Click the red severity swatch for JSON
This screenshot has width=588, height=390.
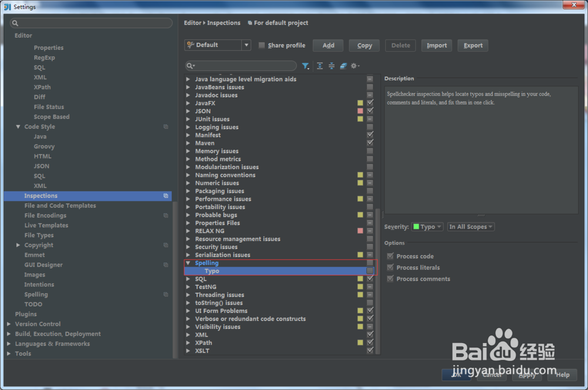(x=360, y=111)
